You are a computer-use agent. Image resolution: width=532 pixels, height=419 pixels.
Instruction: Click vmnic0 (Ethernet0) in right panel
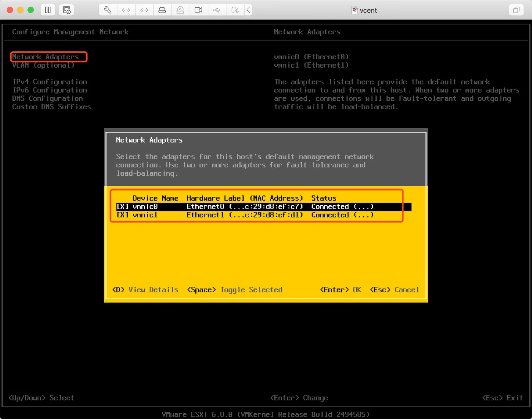coord(311,57)
